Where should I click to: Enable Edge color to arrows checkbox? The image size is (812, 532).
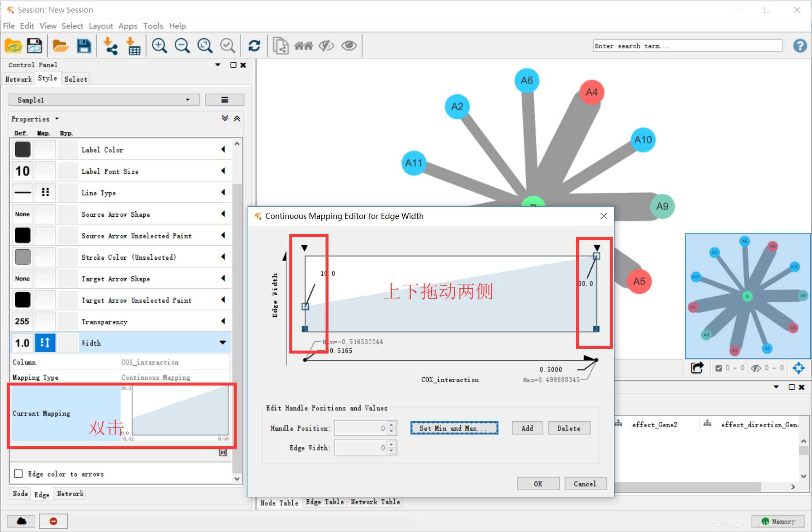click(x=19, y=473)
